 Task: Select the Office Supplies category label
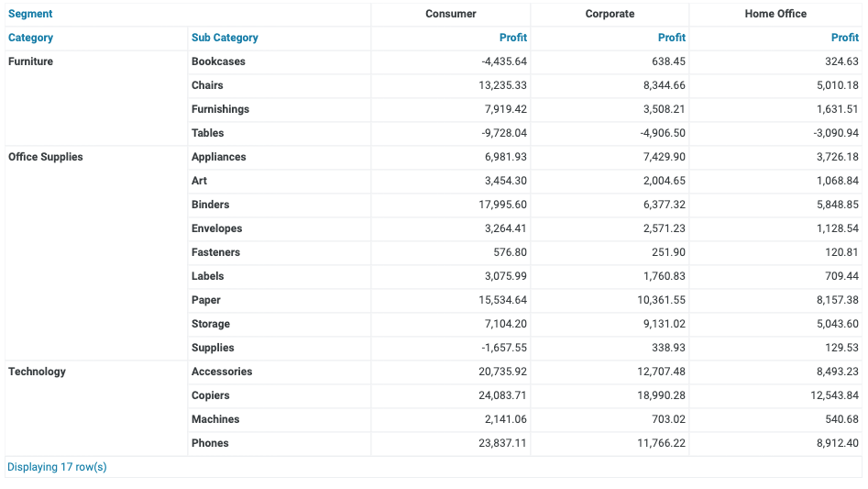click(x=46, y=157)
